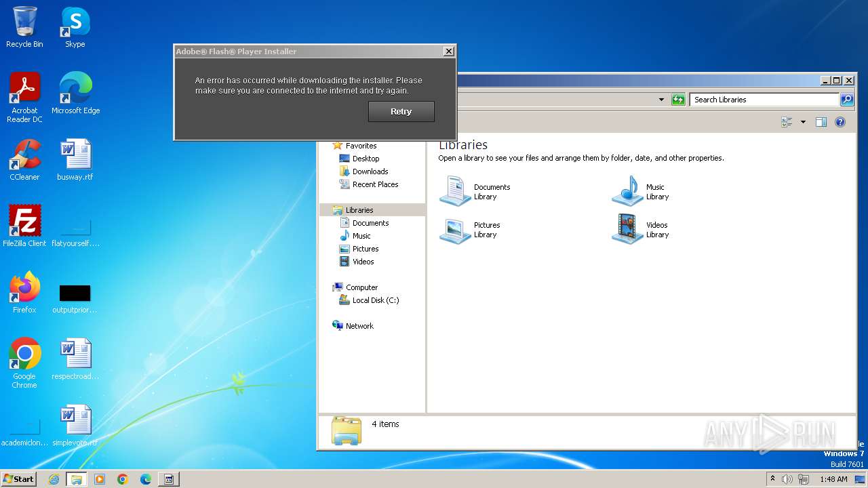Open the Videos Library in Explorer
This screenshot has width=868, height=488.
pos(641,230)
